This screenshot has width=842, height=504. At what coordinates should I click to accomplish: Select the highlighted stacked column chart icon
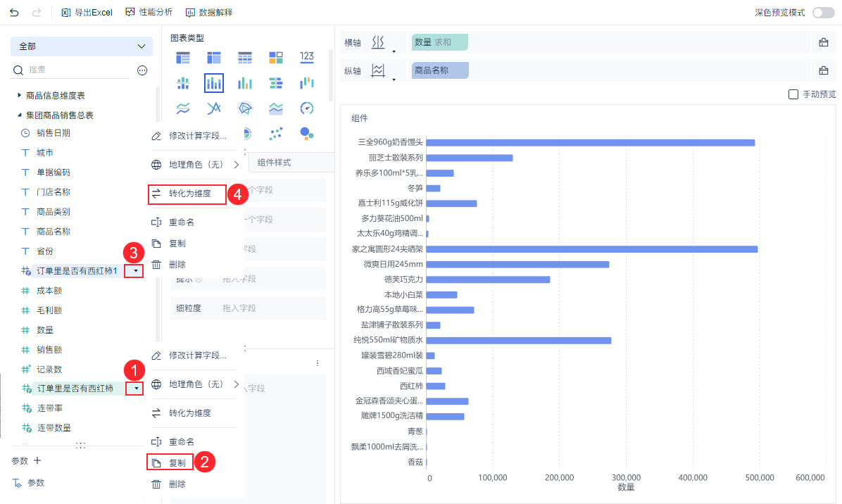tap(214, 83)
